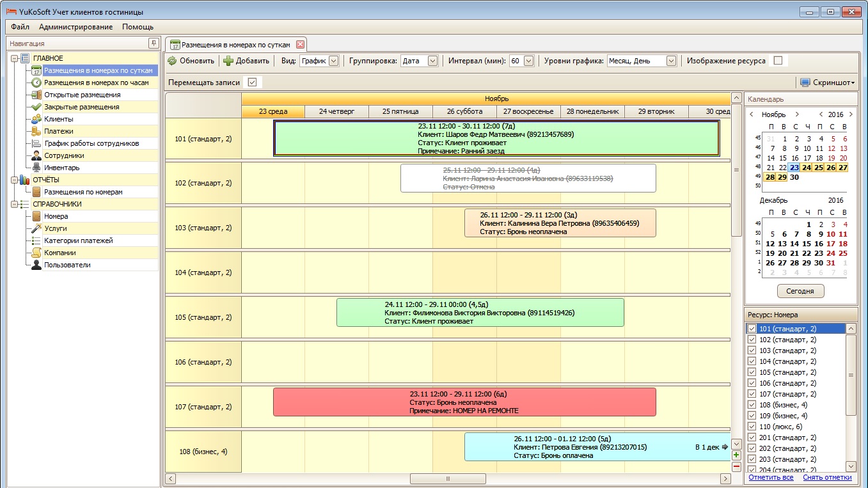868x488 pixels.
Task: Click the Инвентарь icon in navigation
Action: (x=37, y=168)
